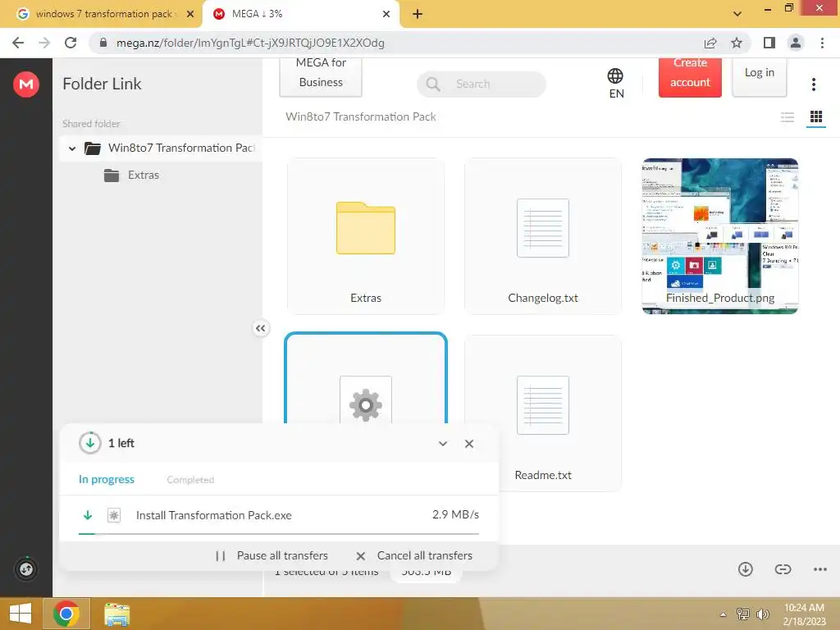The image size is (840, 630).
Task: Click the share page icon in address bar
Action: (710, 43)
